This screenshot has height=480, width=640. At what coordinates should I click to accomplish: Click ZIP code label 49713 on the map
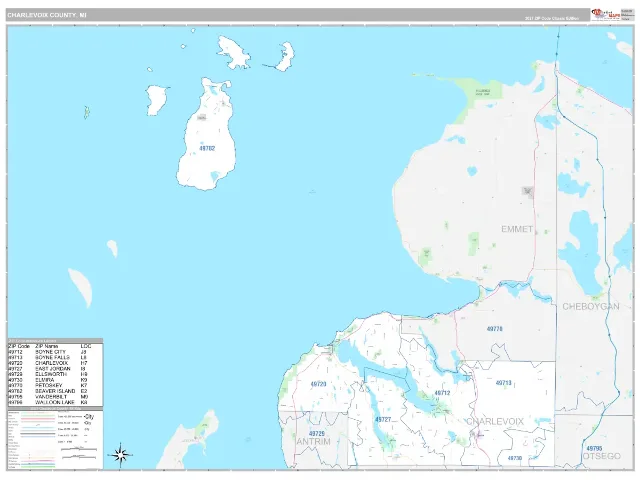point(503,383)
